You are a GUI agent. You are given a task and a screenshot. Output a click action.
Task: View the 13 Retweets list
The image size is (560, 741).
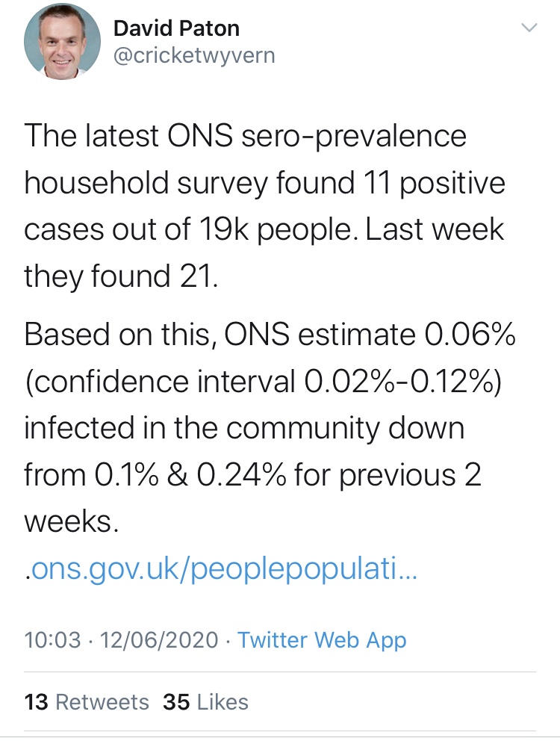tap(87, 701)
